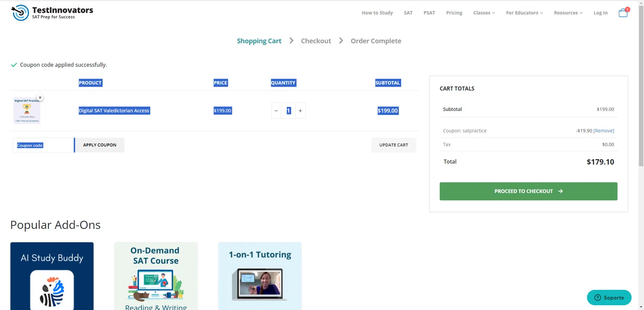644x310 pixels.
Task: Click the quantity number field
Action: [289, 111]
